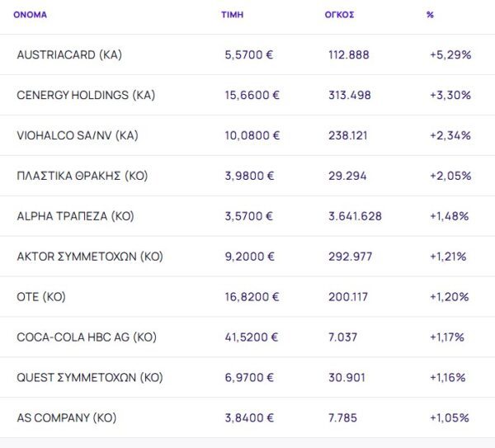Open COCA-COLA HBC AG (ΚΟ) link
The width and height of the screenshot is (495, 448).
point(87,337)
